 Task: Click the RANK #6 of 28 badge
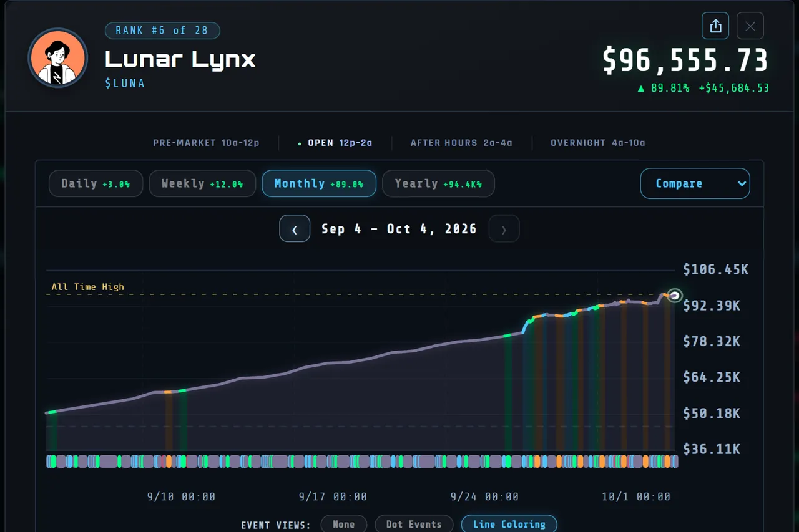coord(162,31)
